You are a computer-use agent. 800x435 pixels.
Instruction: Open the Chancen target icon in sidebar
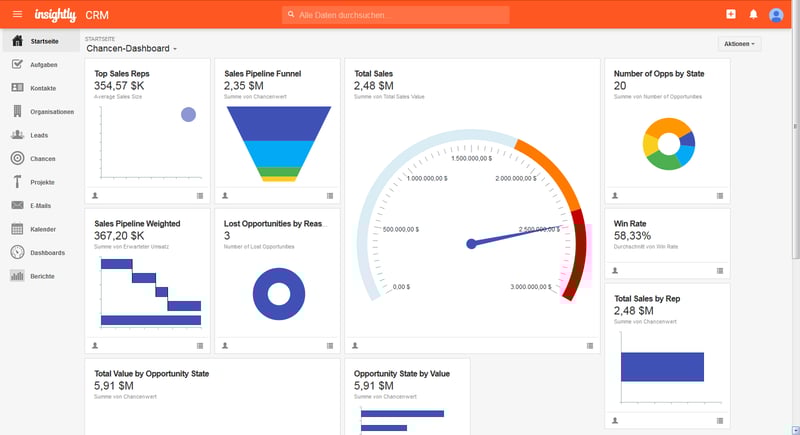[x=18, y=158]
